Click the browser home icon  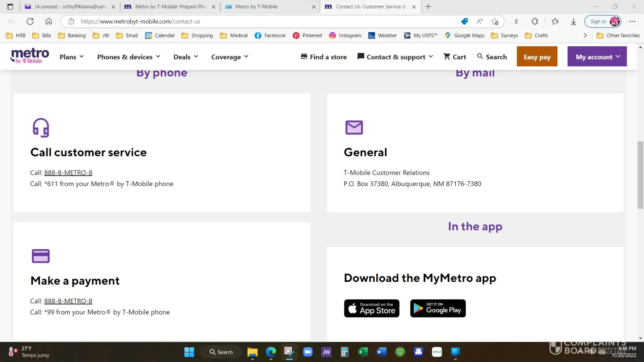(49, 21)
